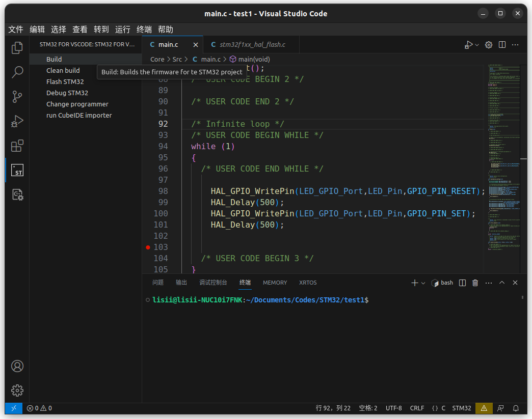
Task: Split the editor to the right
Action: tap(502, 45)
